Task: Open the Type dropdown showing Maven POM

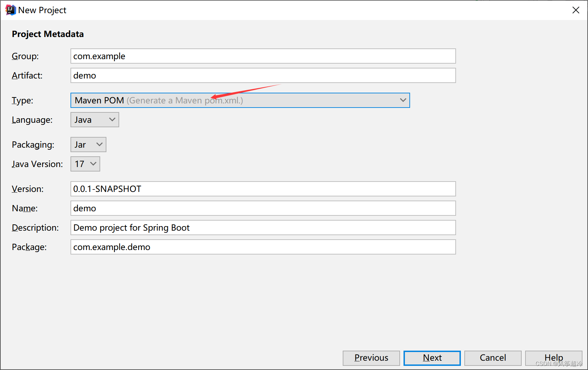Action: click(240, 100)
